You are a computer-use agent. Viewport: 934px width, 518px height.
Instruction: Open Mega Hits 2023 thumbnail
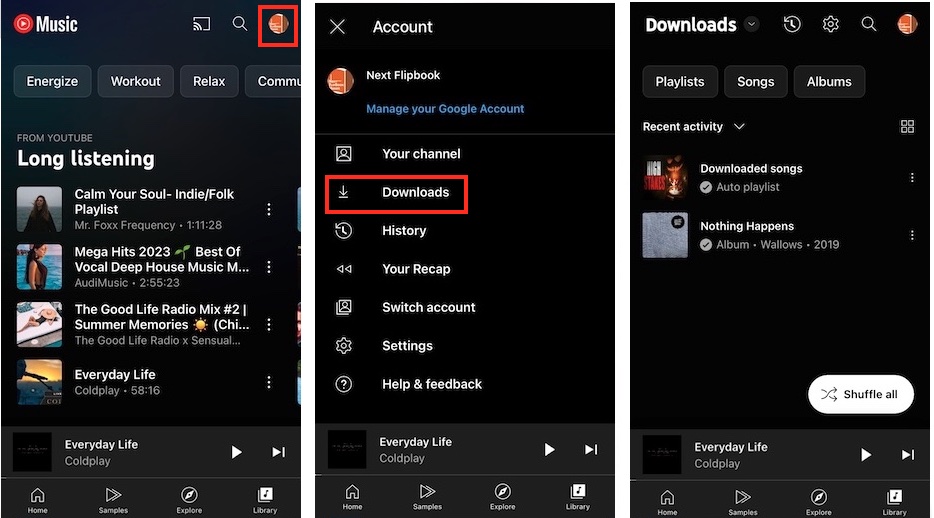(39, 266)
